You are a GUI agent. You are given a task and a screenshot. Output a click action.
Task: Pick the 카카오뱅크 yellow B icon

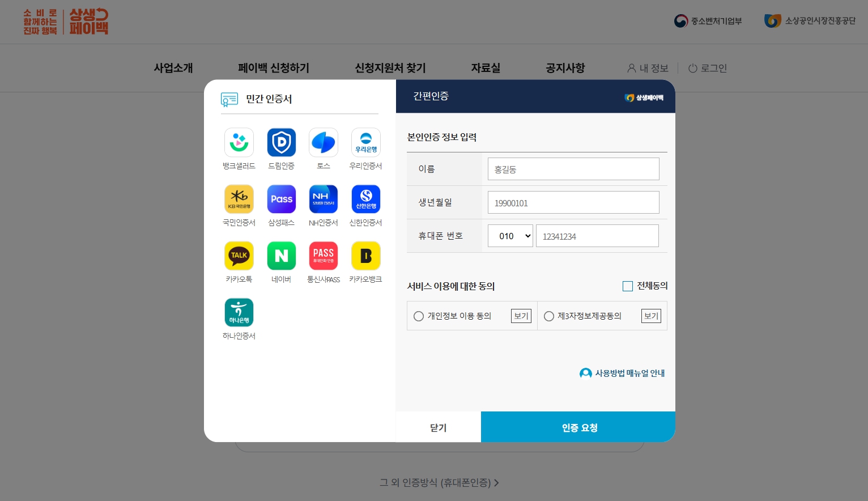(366, 256)
